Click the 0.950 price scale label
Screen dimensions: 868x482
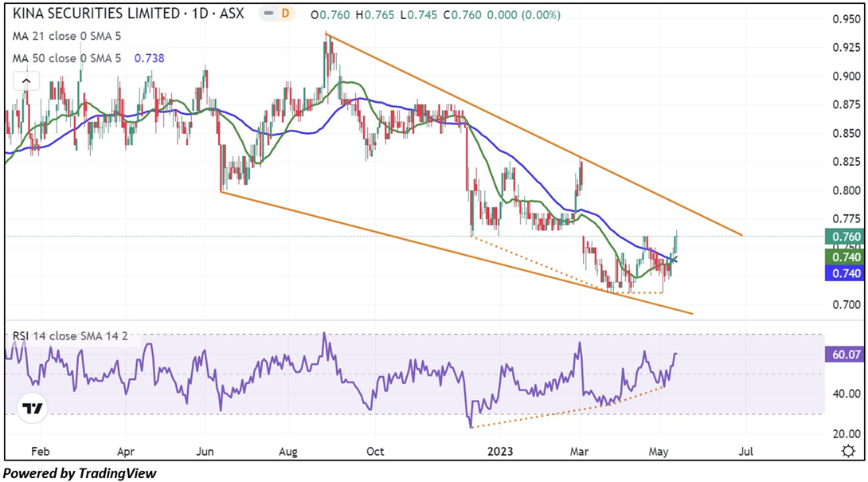point(846,19)
